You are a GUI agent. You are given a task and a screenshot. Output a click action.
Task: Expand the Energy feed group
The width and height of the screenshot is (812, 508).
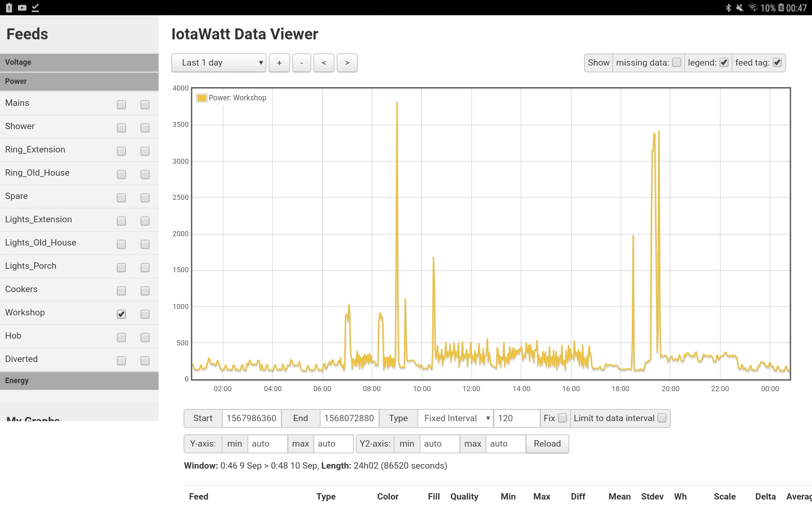[79, 381]
